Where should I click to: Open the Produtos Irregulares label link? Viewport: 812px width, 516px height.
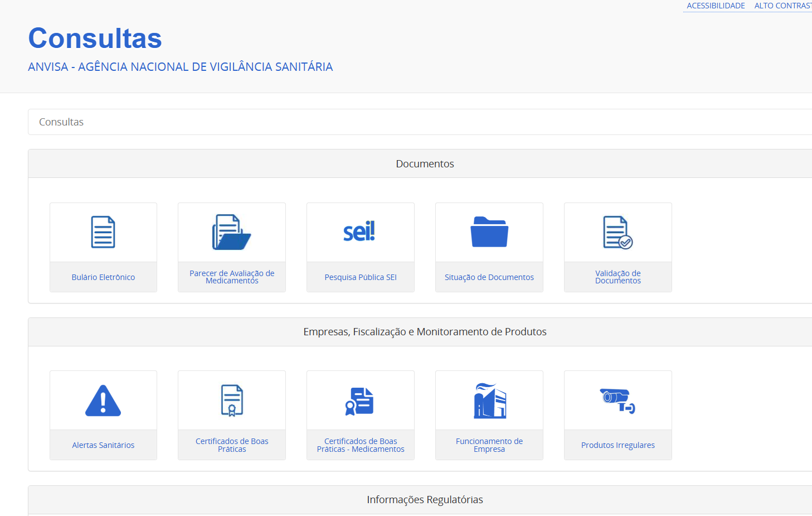(x=618, y=445)
